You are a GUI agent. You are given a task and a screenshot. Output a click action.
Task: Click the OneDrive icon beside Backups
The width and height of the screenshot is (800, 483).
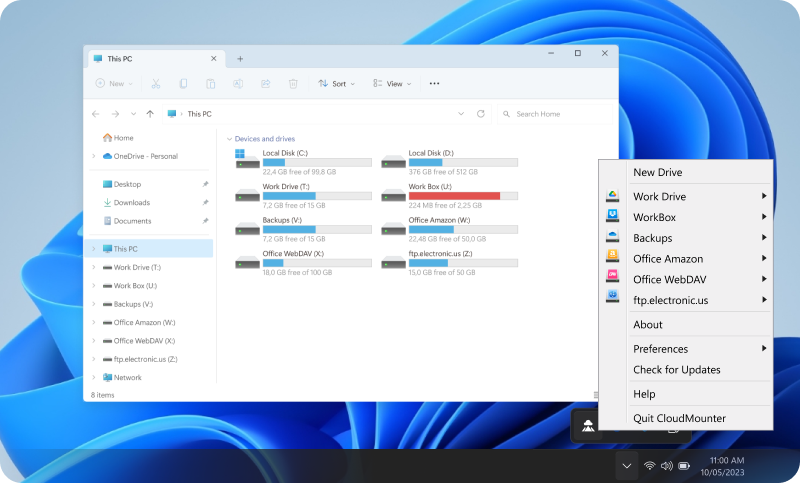coord(612,237)
